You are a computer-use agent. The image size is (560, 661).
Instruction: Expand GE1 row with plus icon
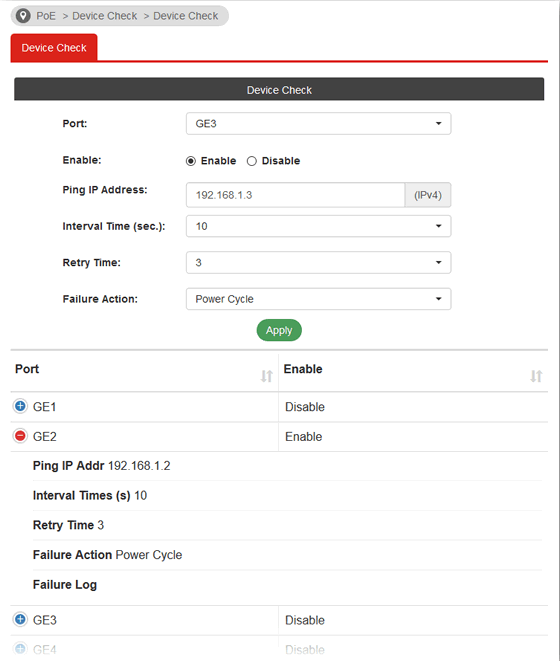point(20,406)
